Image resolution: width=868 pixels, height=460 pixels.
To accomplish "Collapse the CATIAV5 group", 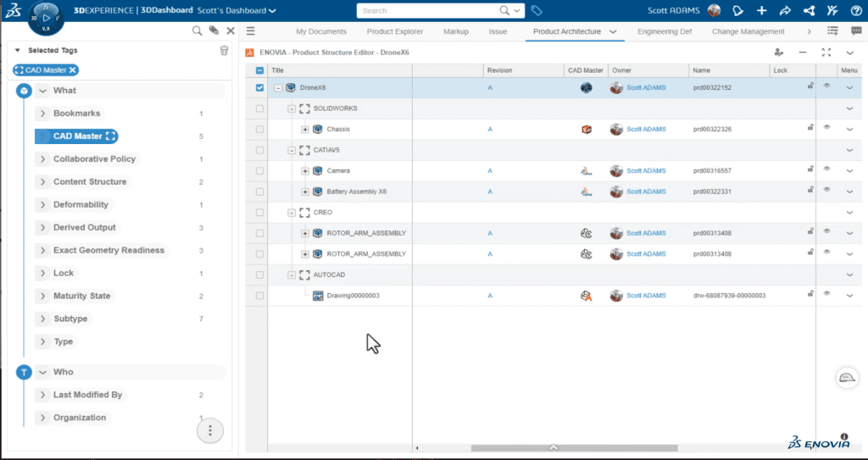I will [292, 150].
